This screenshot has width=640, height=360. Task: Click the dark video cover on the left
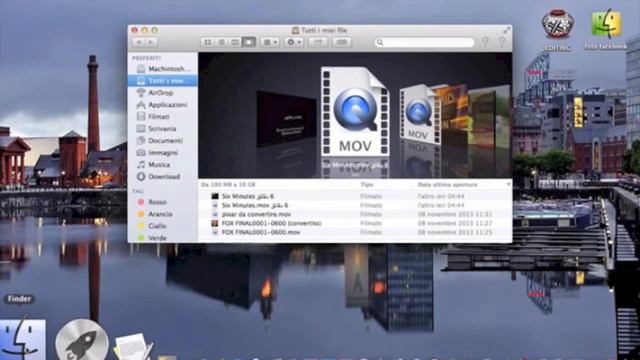tap(287, 120)
